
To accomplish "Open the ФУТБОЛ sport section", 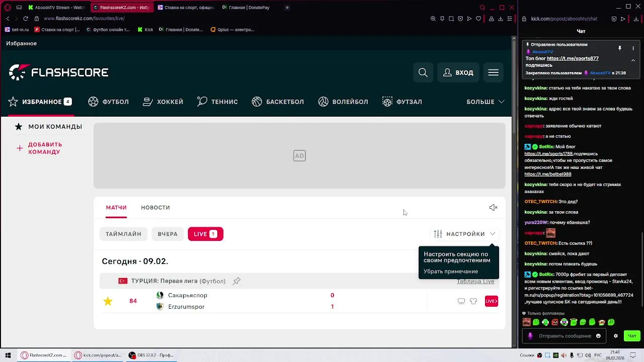I will (108, 102).
